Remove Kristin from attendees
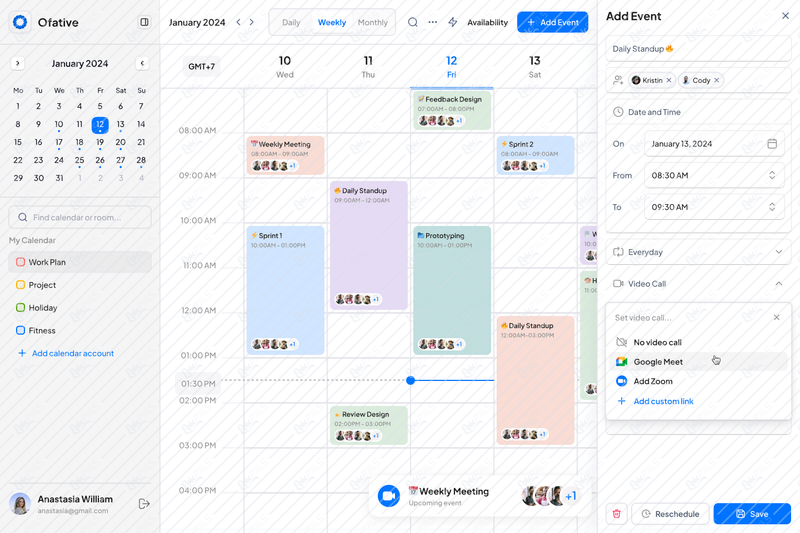Screen dimensions: 800x533 (669, 80)
